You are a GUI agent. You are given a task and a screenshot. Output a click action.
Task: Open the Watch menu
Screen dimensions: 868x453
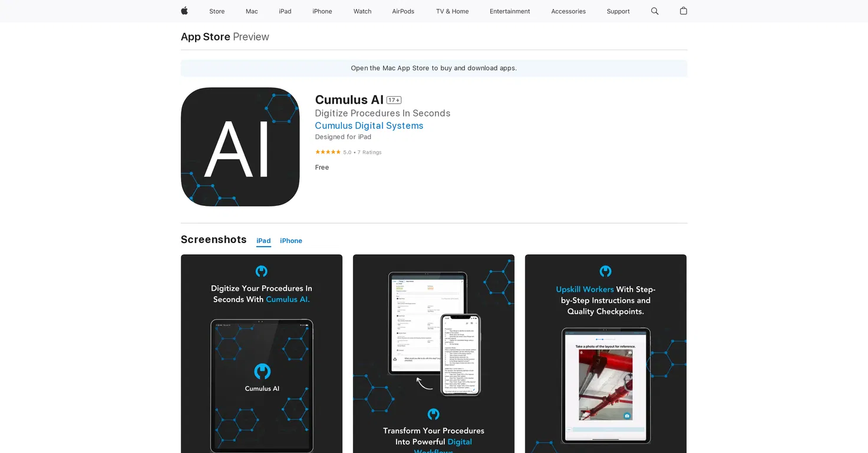tap(362, 11)
